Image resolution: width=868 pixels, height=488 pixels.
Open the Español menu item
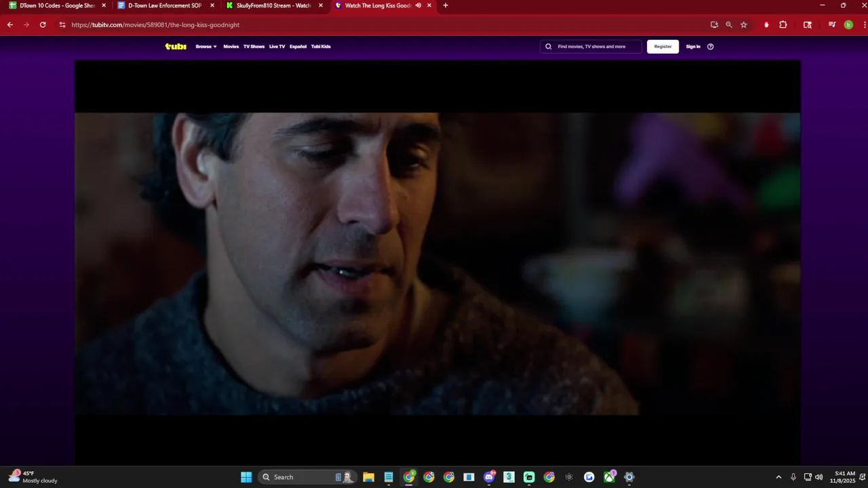298,47
